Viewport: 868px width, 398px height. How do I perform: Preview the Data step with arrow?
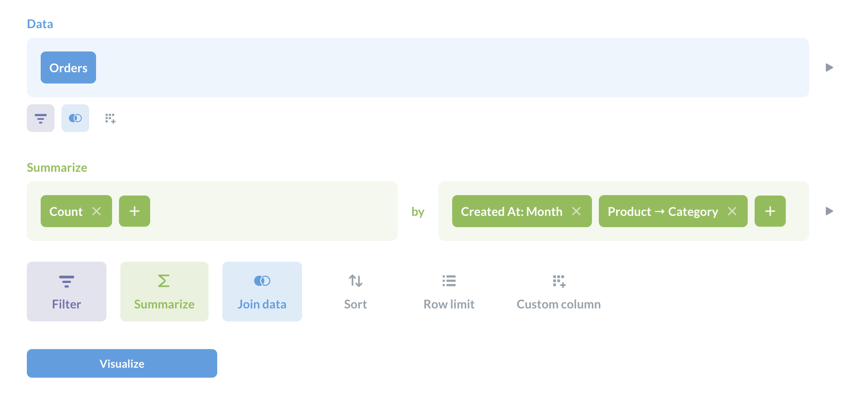click(829, 67)
